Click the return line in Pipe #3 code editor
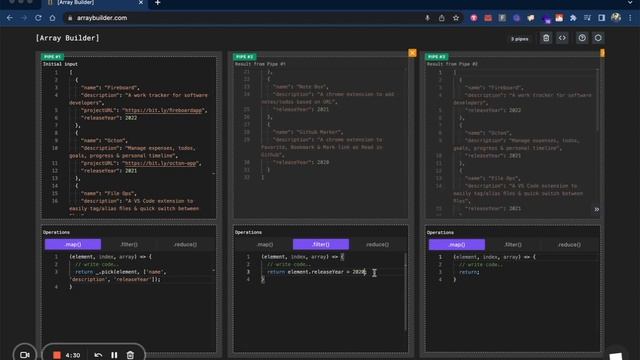Image resolution: width=640 pixels, height=360 pixels. pyautogui.click(x=469, y=272)
